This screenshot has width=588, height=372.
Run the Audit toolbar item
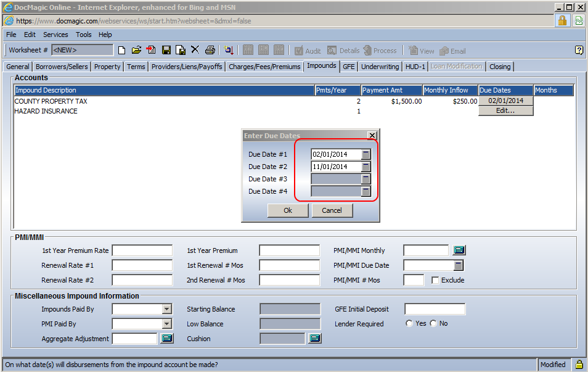click(x=308, y=51)
